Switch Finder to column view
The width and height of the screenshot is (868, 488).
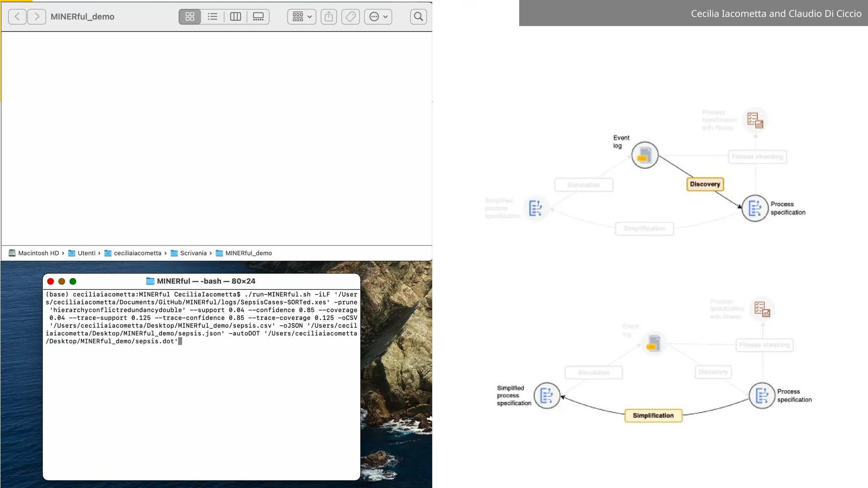(235, 17)
